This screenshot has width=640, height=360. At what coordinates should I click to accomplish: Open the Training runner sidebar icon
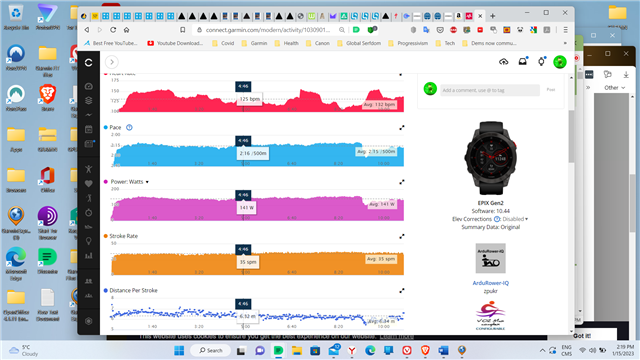coord(89,198)
